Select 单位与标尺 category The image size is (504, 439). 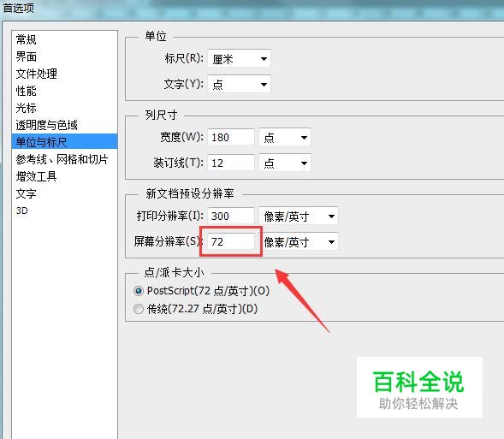point(65,142)
